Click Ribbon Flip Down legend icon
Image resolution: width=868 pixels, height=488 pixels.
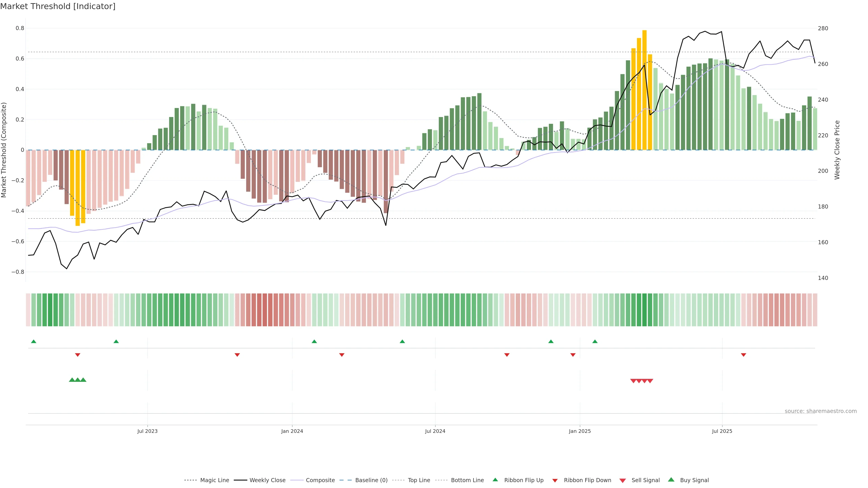(555, 481)
